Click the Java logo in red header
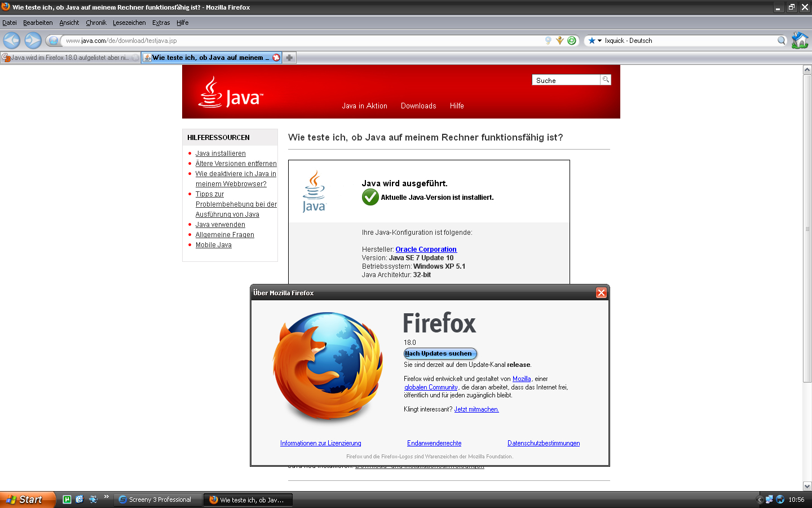Image resolution: width=812 pixels, height=508 pixels. (231, 93)
